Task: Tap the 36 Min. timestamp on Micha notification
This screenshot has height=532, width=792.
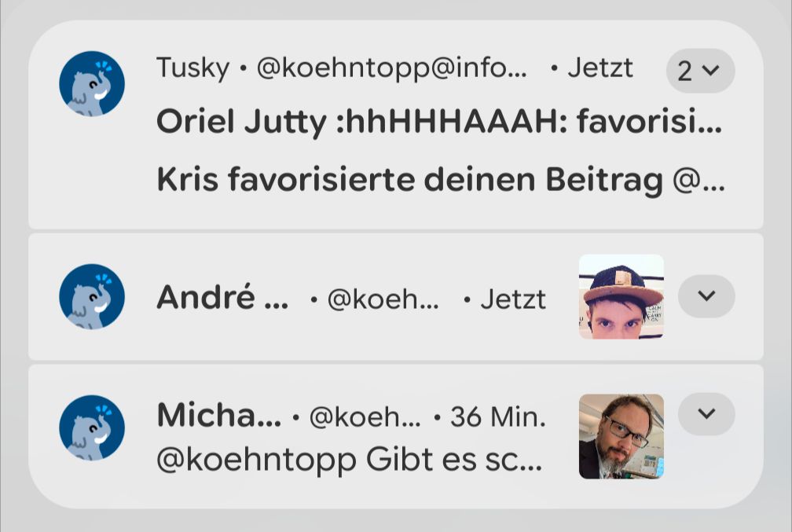Action: (x=498, y=417)
